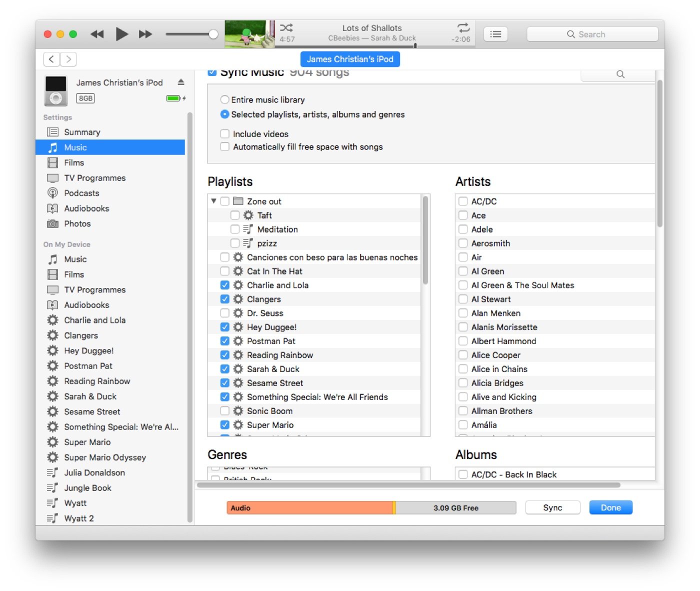Open the TV Programmes settings section
The image size is (700, 591).
pyautogui.click(x=95, y=177)
